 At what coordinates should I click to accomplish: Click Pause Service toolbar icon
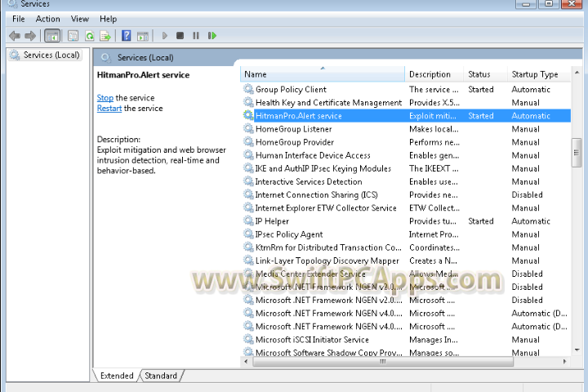click(x=196, y=36)
